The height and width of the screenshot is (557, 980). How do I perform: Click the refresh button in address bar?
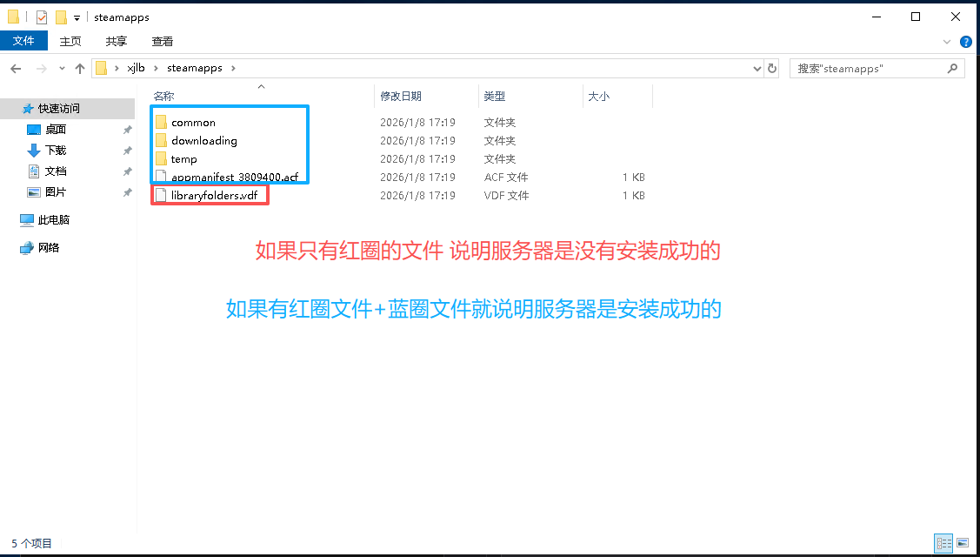(x=771, y=68)
